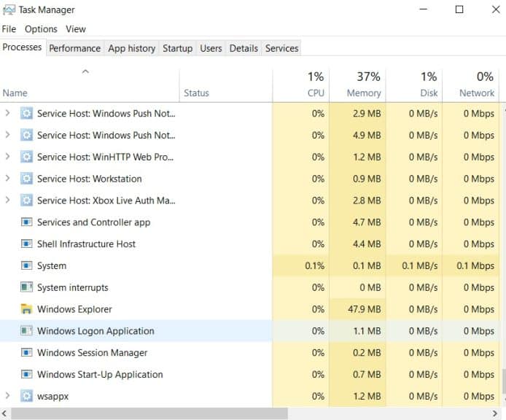Click the System interrupts icon
This screenshot has width=506, height=420.
click(26, 287)
